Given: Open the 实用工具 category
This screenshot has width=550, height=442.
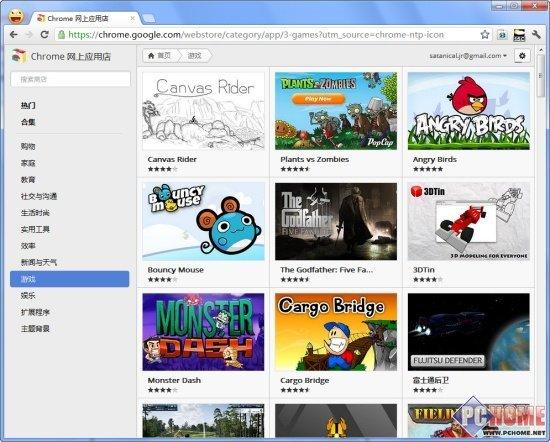Looking at the screenshot, I should coord(35,229).
